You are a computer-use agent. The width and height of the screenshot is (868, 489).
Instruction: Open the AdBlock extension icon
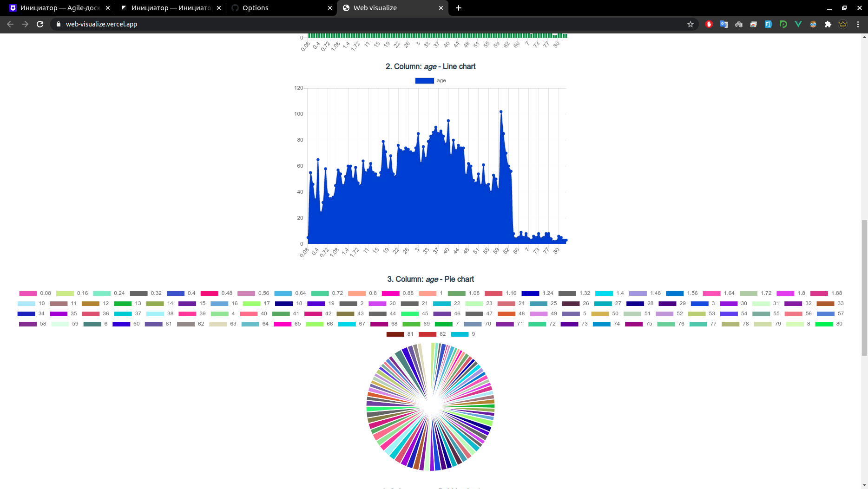tap(709, 24)
